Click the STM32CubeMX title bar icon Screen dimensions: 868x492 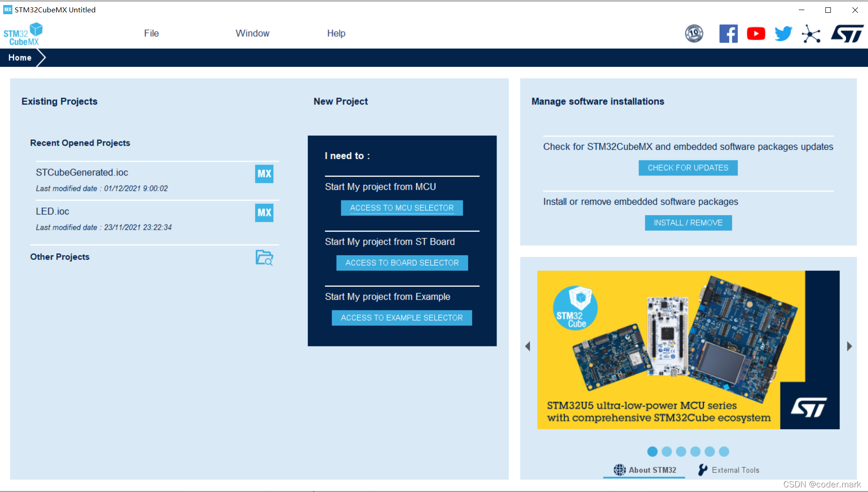pos(8,10)
